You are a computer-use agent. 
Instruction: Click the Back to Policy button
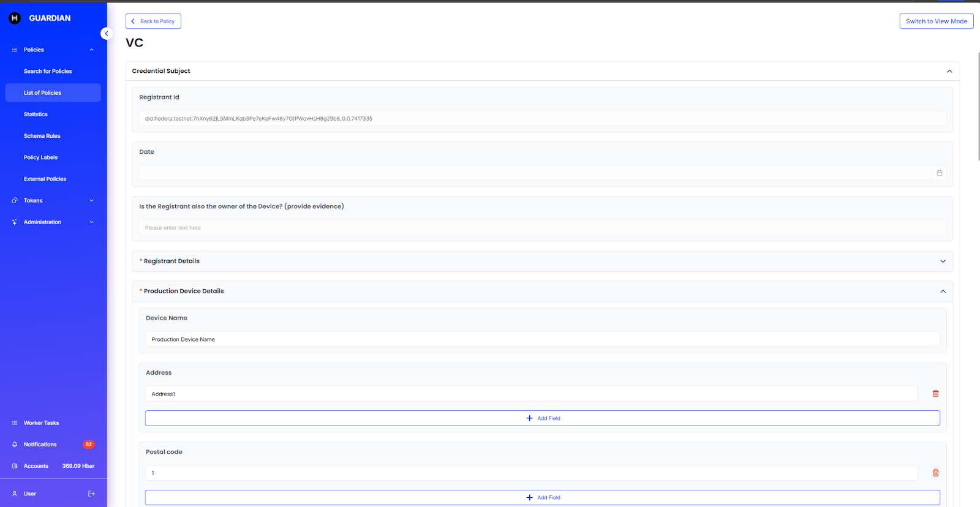point(153,21)
